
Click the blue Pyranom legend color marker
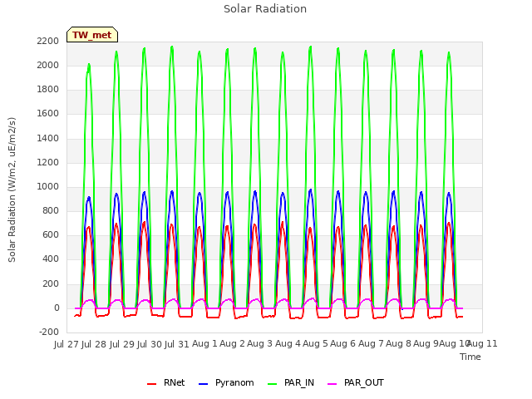click(203, 384)
